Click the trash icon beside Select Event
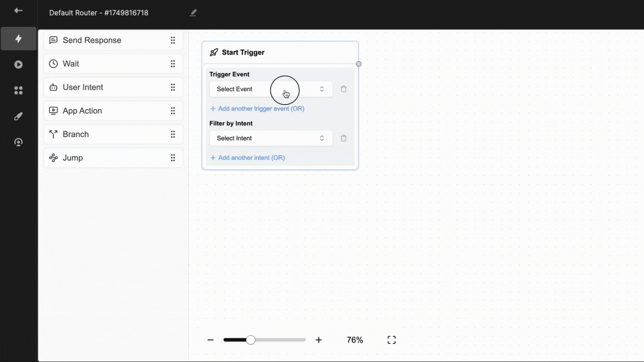The image size is (644, 362). pyautogui.click(x=343, y=89)
